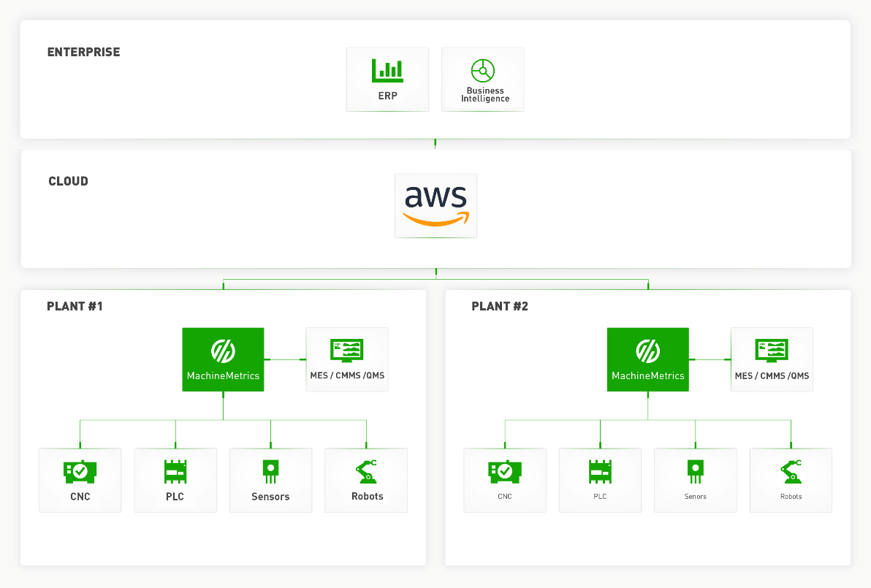Click the Sensors label in Plant #1
The height and width of the screenshot is (588, 871).
tap(270, 497)
